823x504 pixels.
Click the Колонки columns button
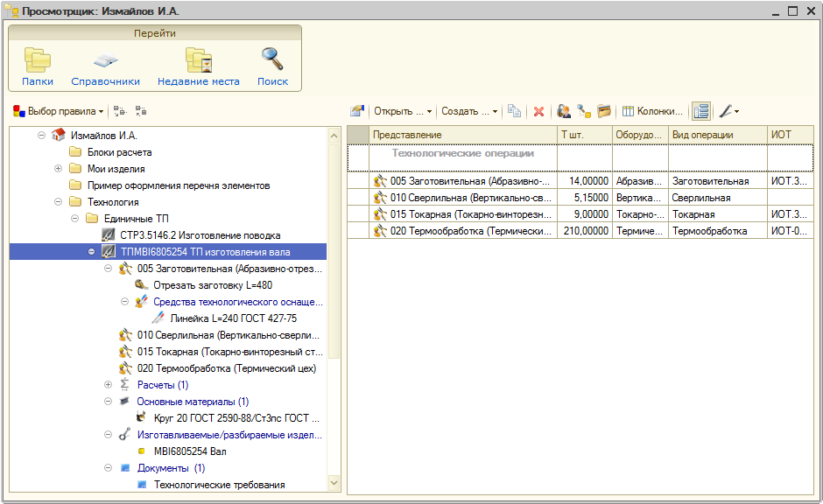click(652, 111)
